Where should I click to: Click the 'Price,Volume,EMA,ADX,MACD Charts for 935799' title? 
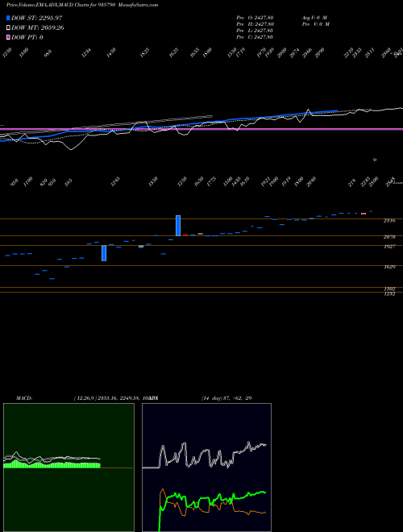coord(62,5)
